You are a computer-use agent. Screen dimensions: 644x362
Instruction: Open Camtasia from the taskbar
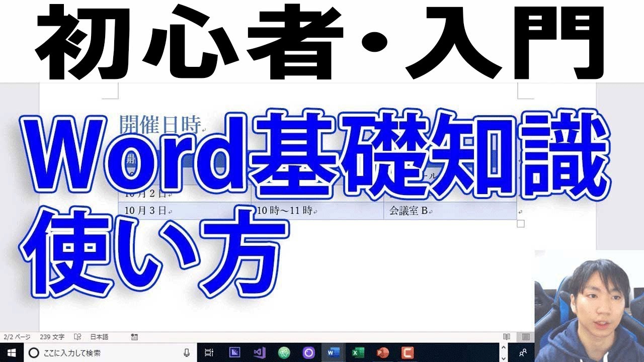coord(407,352)
